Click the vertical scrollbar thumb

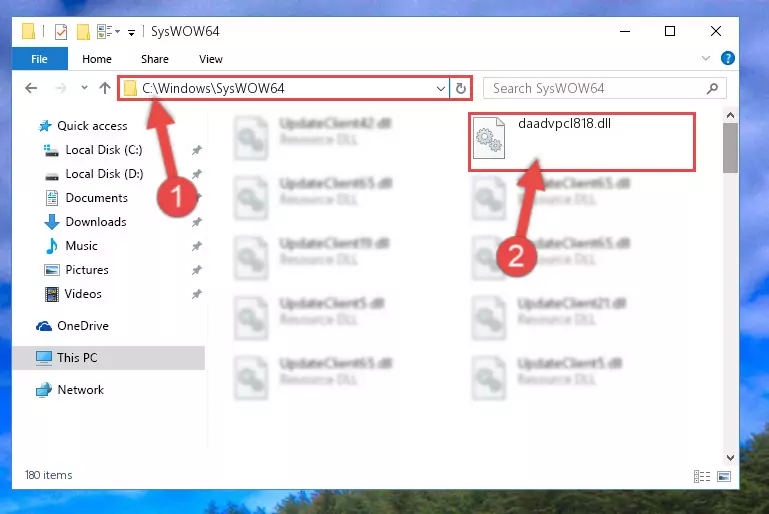pyautogui.click(x=730, y=148)
